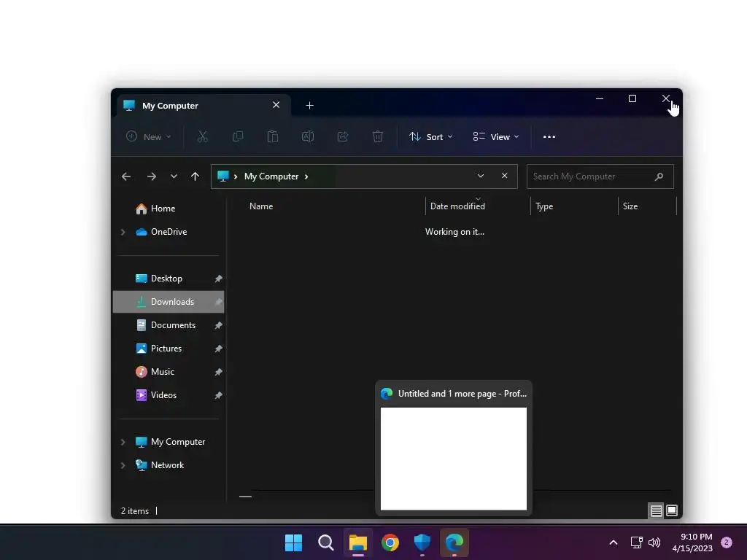Viewport: 747px width, 560px height.
Task: Open the See more ellipsis menu
Action: point(549,136)
